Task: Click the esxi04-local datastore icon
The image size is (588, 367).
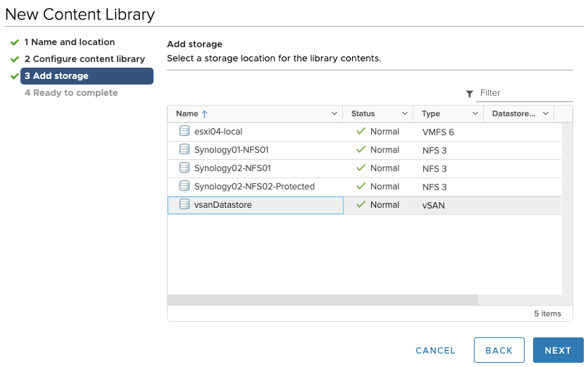Action: tap(184, 132)
